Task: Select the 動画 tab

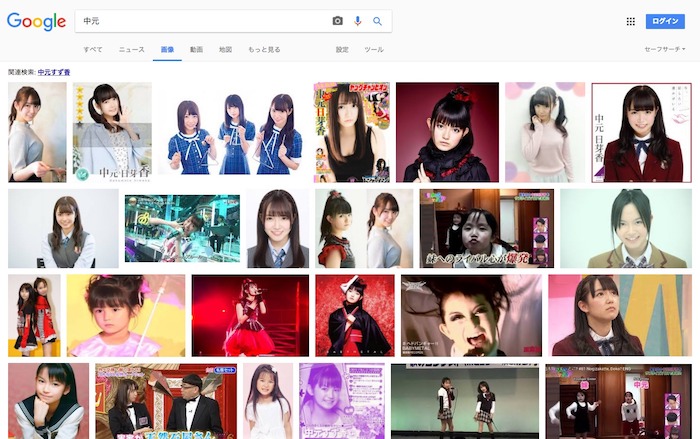Action: [196, 49]
